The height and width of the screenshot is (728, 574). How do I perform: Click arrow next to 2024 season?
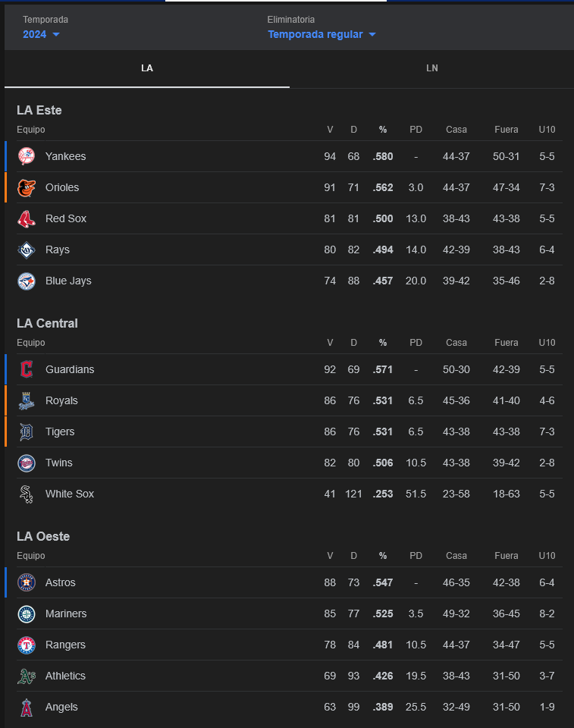[x=56, y=34]
